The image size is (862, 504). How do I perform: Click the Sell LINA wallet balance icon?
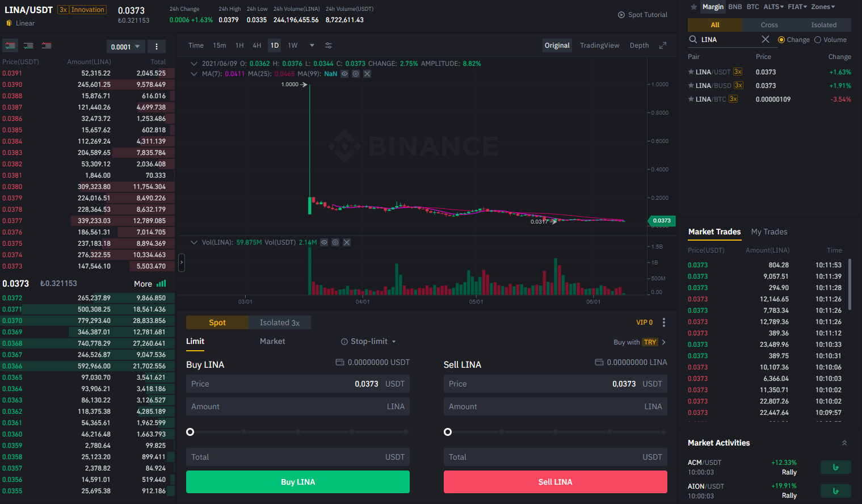(599, 362)
